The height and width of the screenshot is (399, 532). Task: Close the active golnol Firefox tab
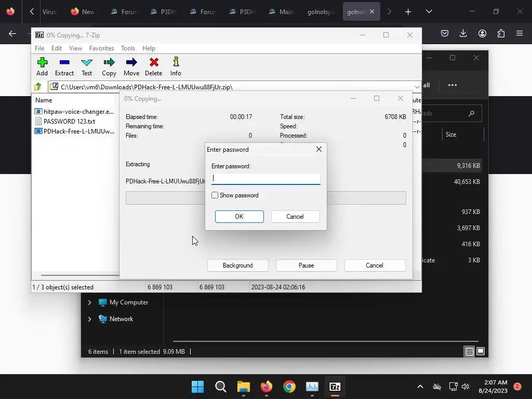point(372,11)
